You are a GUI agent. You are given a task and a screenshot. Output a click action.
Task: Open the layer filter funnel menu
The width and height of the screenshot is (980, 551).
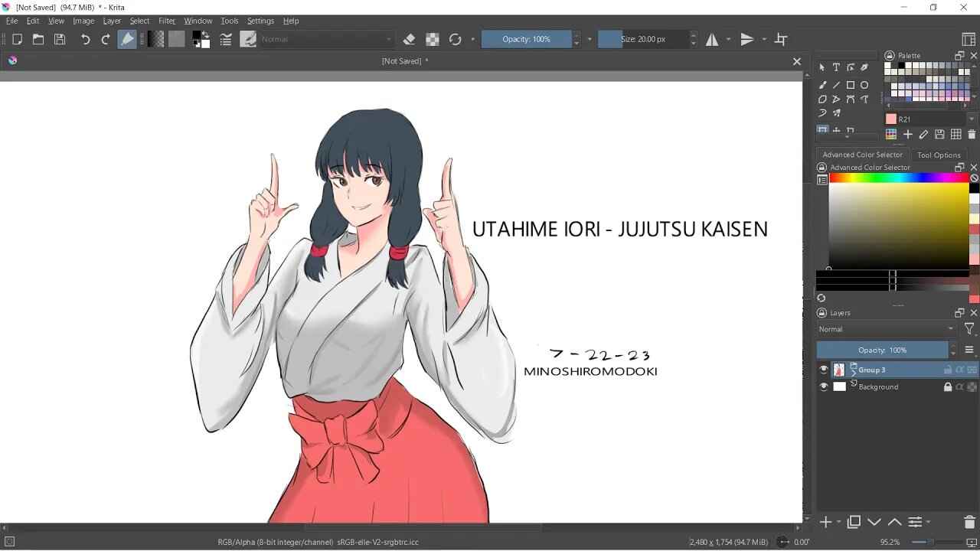(x=969, y=329)
